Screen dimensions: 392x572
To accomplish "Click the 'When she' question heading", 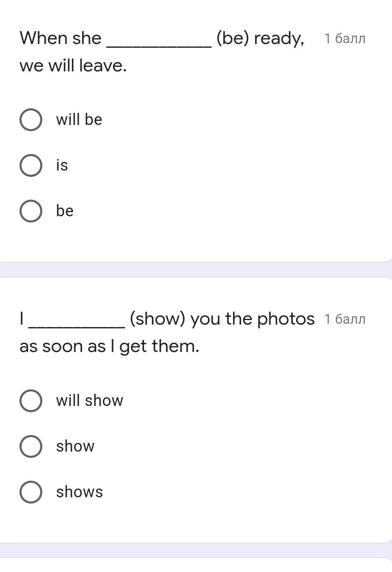I will coord(61,38).
